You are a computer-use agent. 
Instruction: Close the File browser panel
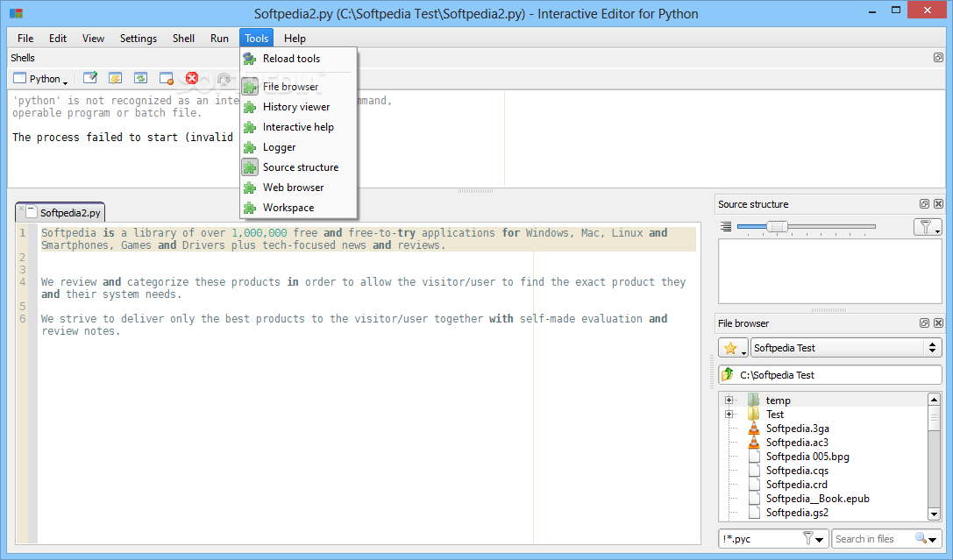[938, 323]
